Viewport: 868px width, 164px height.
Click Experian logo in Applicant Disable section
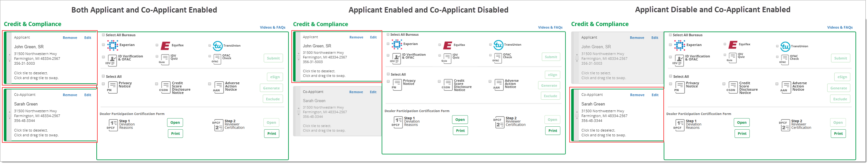tap(680, 45)
